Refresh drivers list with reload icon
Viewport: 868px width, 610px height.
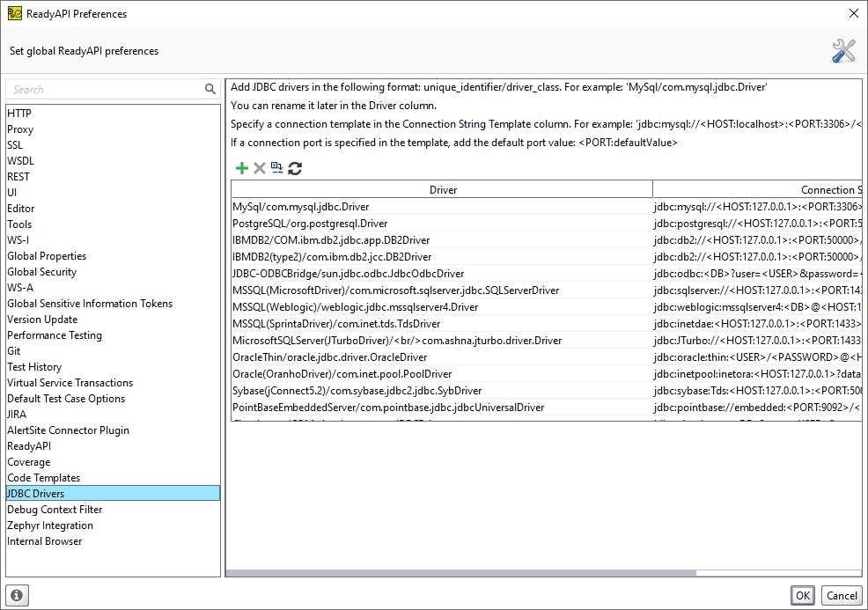(295, 168)
